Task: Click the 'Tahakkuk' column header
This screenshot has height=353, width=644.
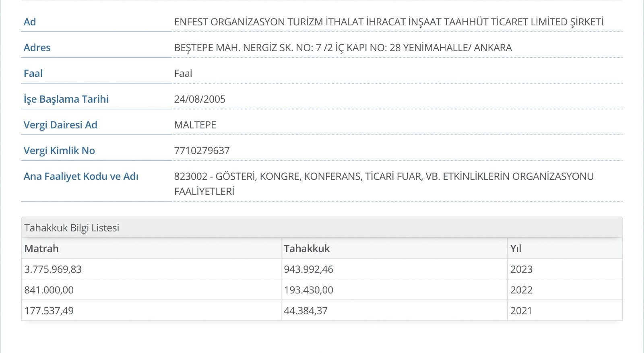Action: tap(394, 248)
